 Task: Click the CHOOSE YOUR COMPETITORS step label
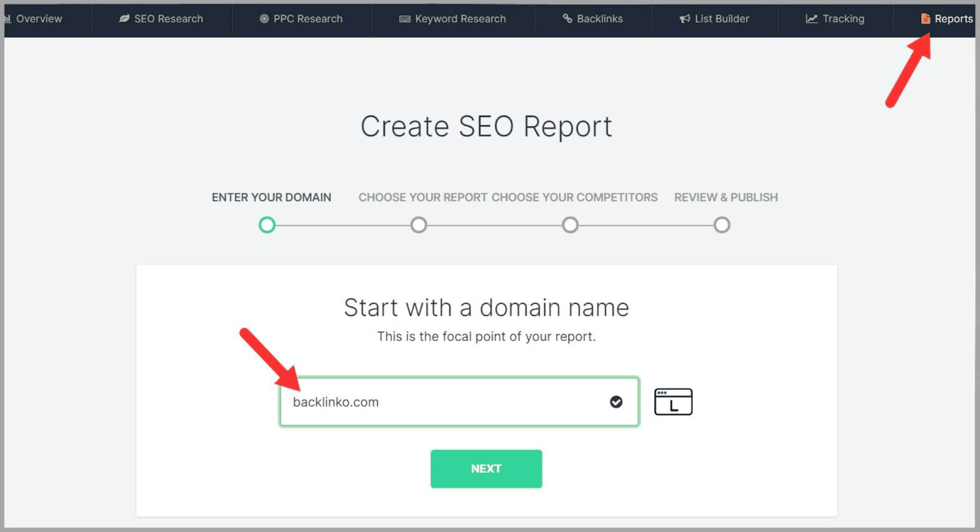click(x=575, y=197)
